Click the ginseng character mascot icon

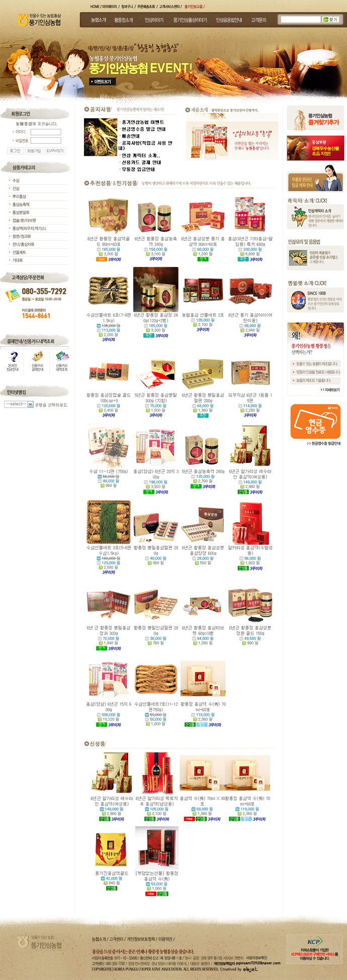pos(298,217)
